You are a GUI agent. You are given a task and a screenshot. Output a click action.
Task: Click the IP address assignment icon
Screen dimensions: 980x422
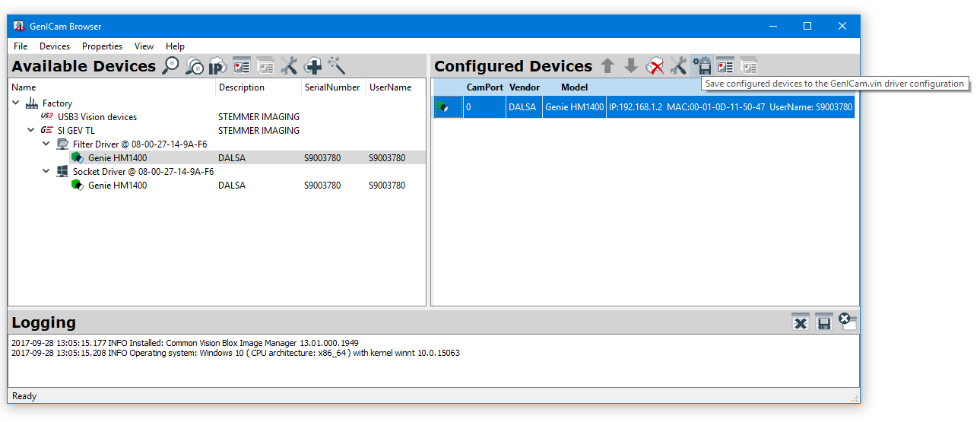click(218, 66)
